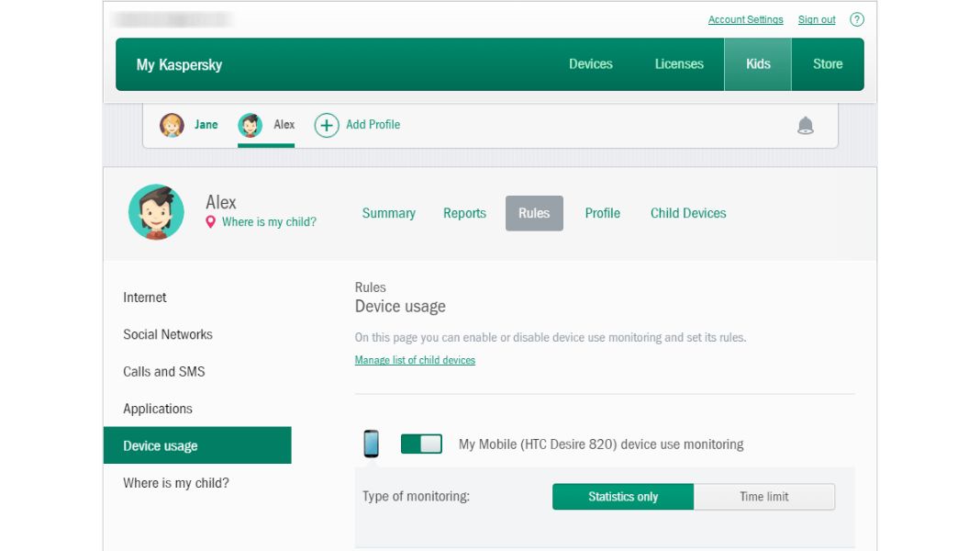Click the 'On this page you can enable' description

click(x=551, y=338)
